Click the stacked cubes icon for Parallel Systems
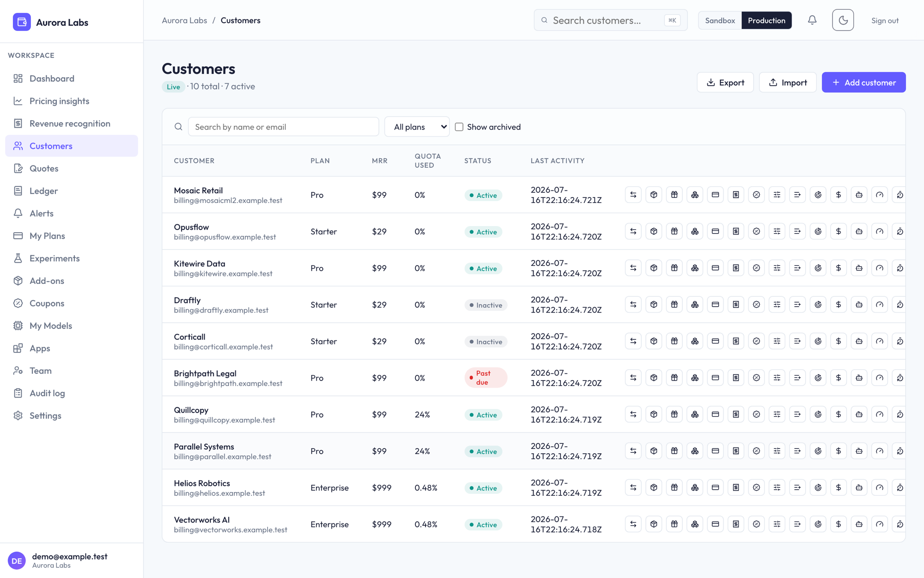Image resolution: width=924 pixels, height=578 pixels. point(695,451)
